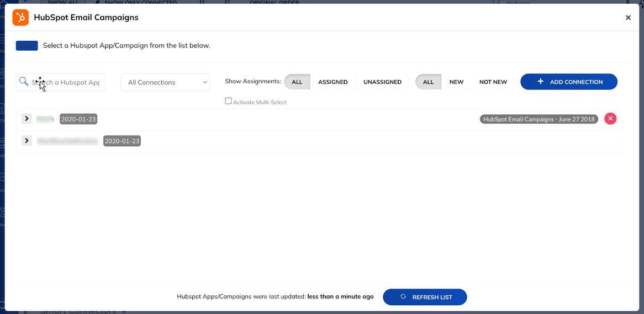
Task: Click the HubSpot Email Campaigns - June 27 2018 tag
Action: pyautogui.click(x=539, y=119)
